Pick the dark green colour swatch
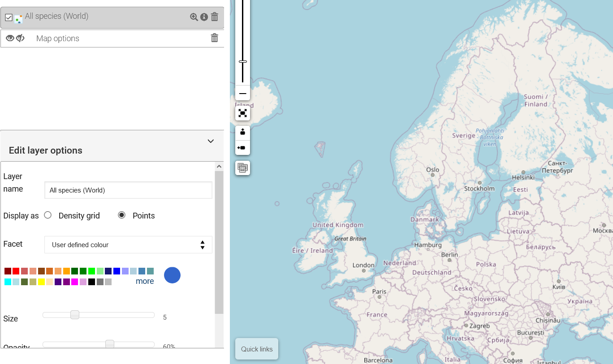The height and width of the screenshot is (364, 613). click(x=74, y=271)
